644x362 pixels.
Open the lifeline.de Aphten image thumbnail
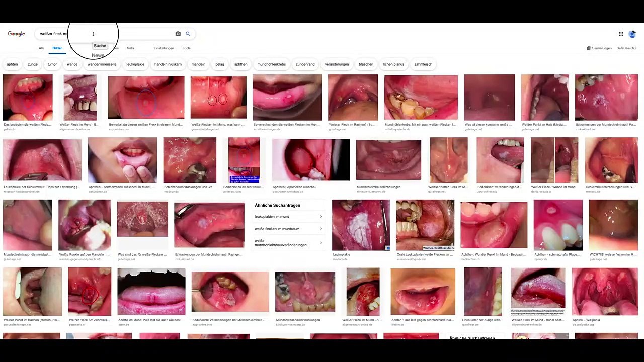pyautogui.click(x=423, y=292)
